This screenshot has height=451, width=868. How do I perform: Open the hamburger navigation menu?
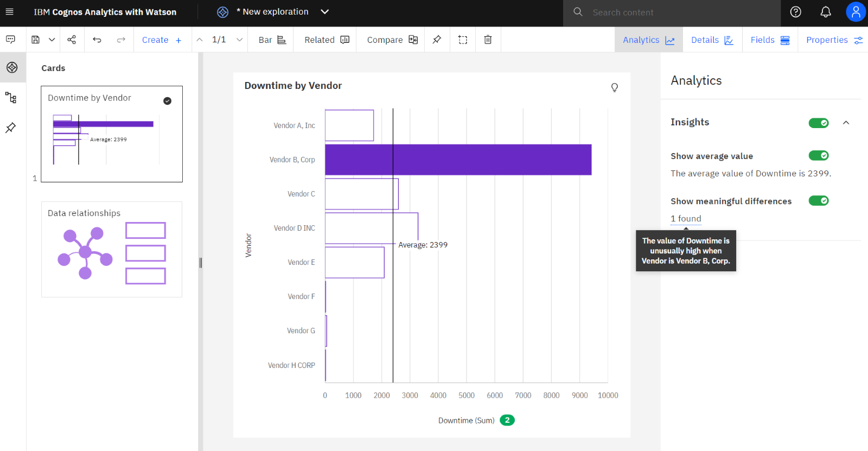(10, 12)
